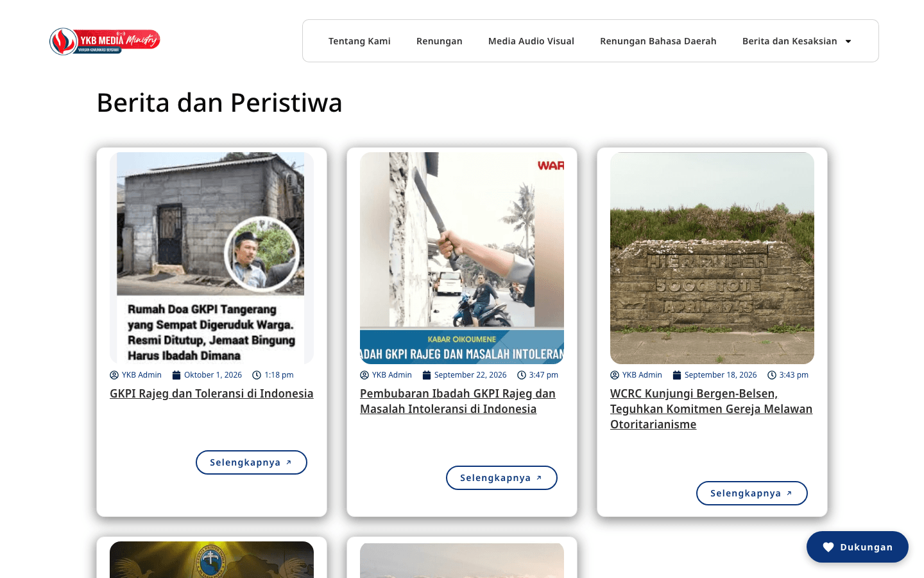
Task: Click the 3:43 pm time text
Action: pyautogui.click(x=794, y=375)
